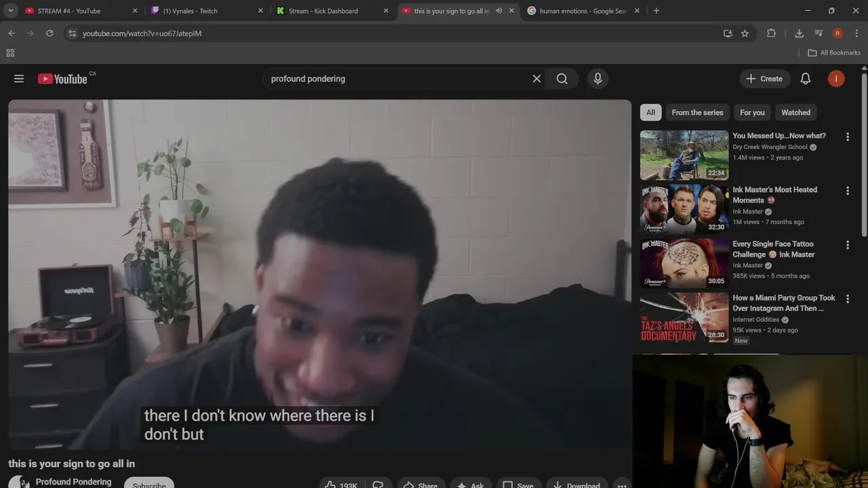The height and width of the screenshot is (488, 868).
Task: Open Profound Pondering channel avatar
Action: coord(19,483)
